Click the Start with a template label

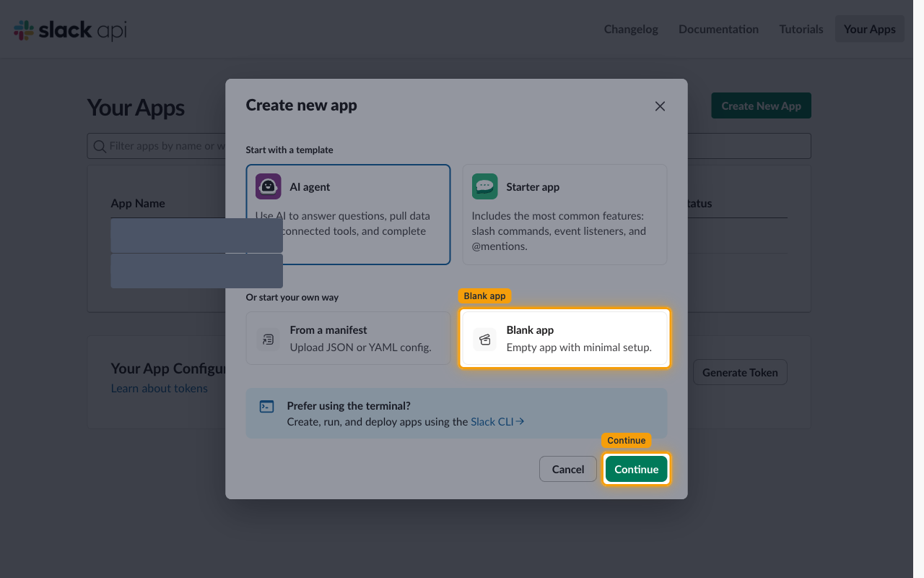289,150
